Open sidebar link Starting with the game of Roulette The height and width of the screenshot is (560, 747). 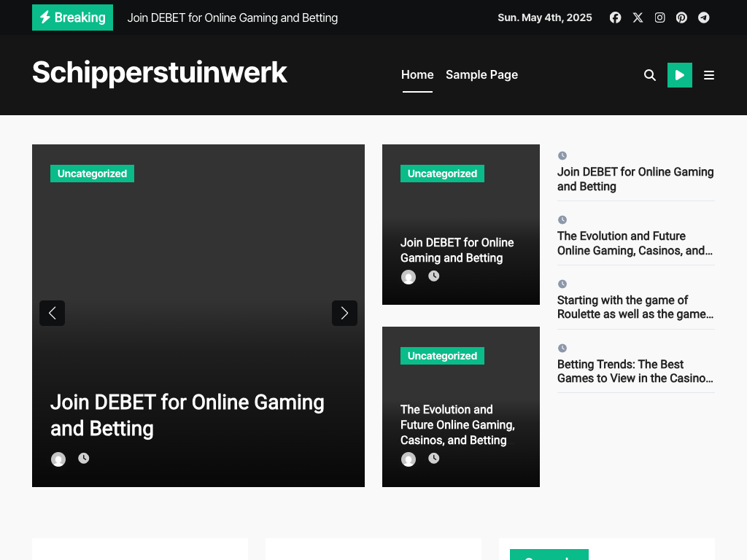pyautogui.click(x=635, y=307)
